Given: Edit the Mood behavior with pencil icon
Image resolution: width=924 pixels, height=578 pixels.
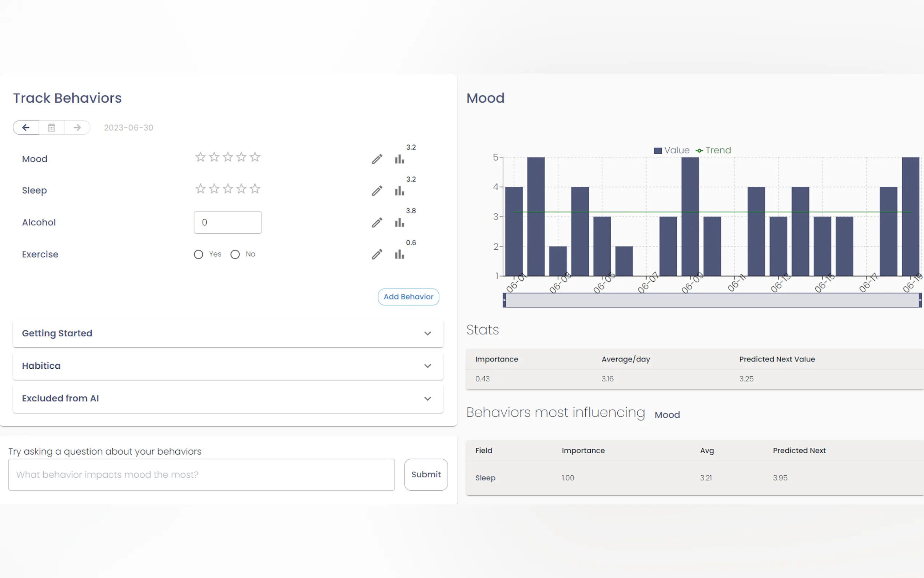Looking at the screenshot, I should coord(377,159).
